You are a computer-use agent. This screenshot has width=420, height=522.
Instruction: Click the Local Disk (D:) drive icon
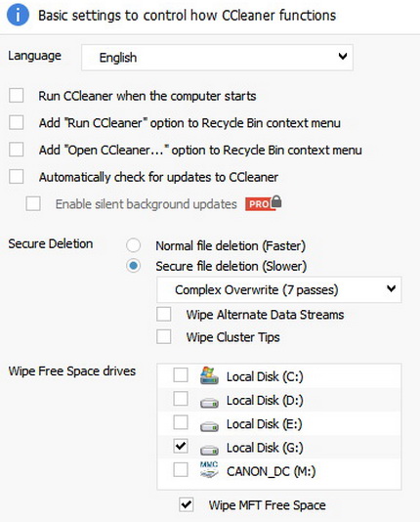click(209, 403)
